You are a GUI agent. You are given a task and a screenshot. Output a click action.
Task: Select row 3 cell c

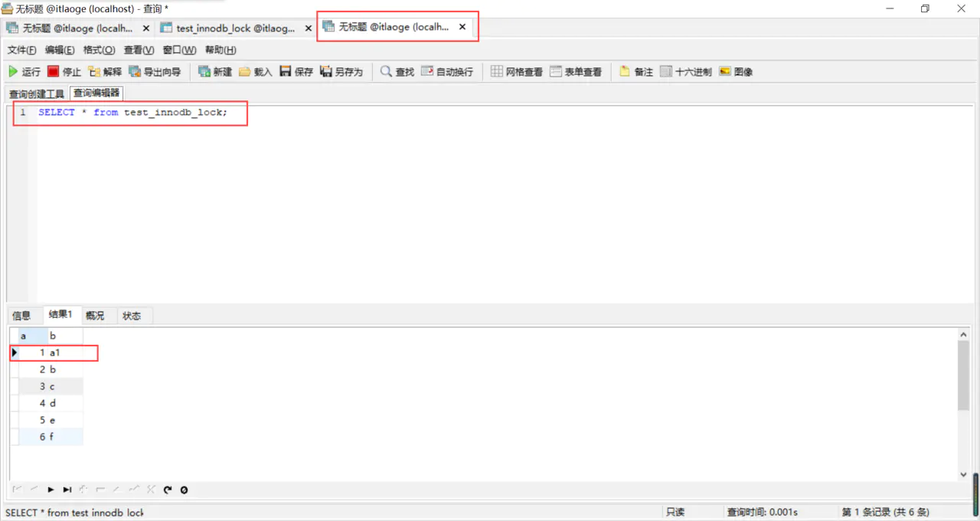point(64,386)
